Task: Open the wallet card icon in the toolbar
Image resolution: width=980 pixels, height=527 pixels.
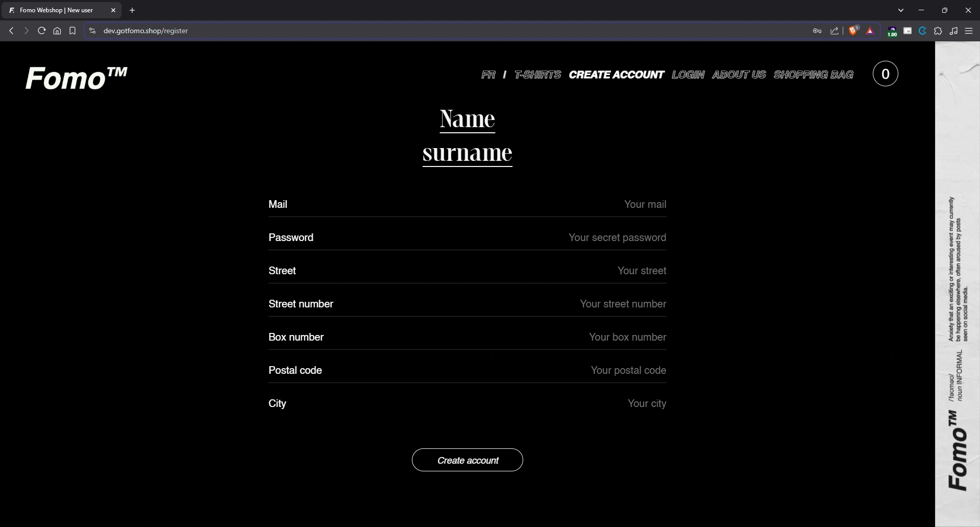Action: [x=908, y=31]
